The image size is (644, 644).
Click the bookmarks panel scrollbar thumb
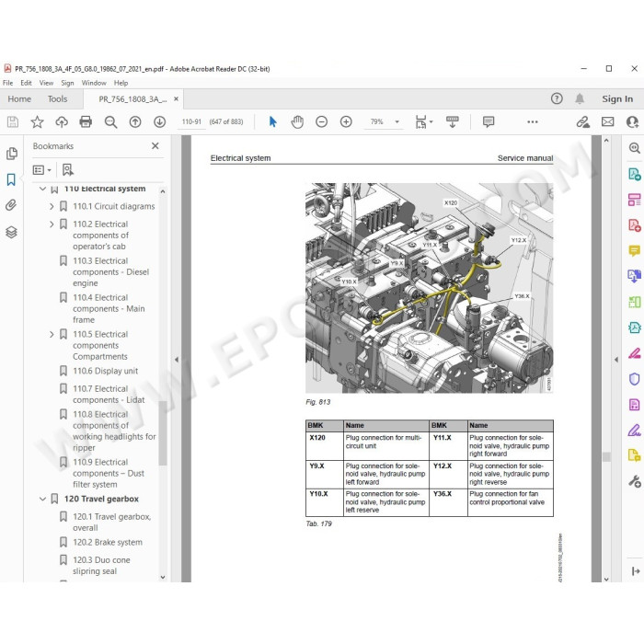click(x=163, y=433)
